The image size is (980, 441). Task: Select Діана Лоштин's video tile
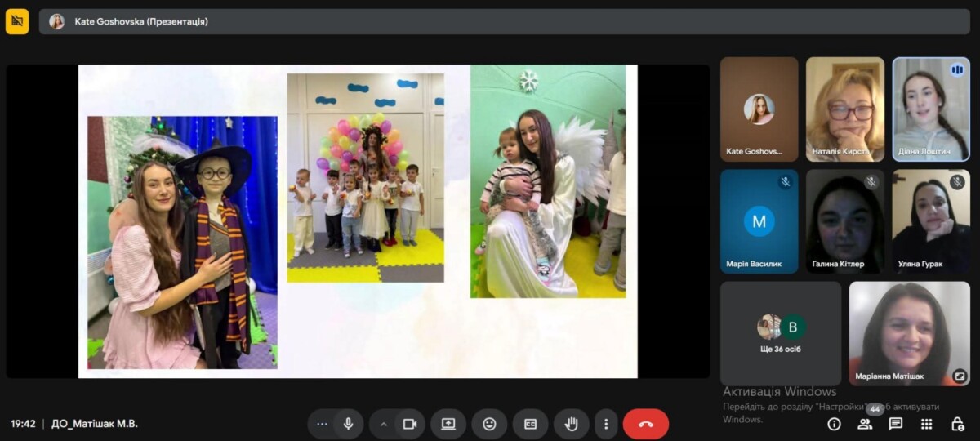(x=930, y=109)
